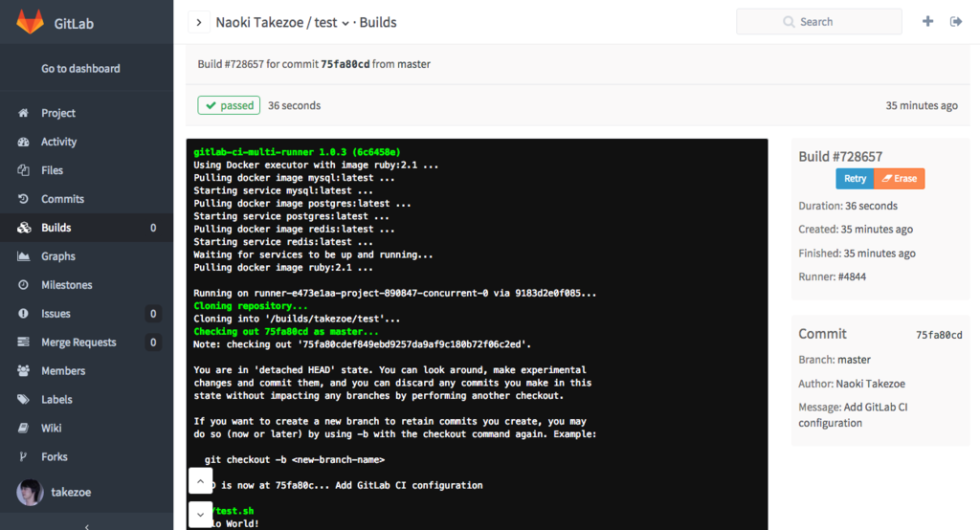This screenshot has height=530, width=980.
Task: Click the sign out icon
Action: (x=956, y=22)
